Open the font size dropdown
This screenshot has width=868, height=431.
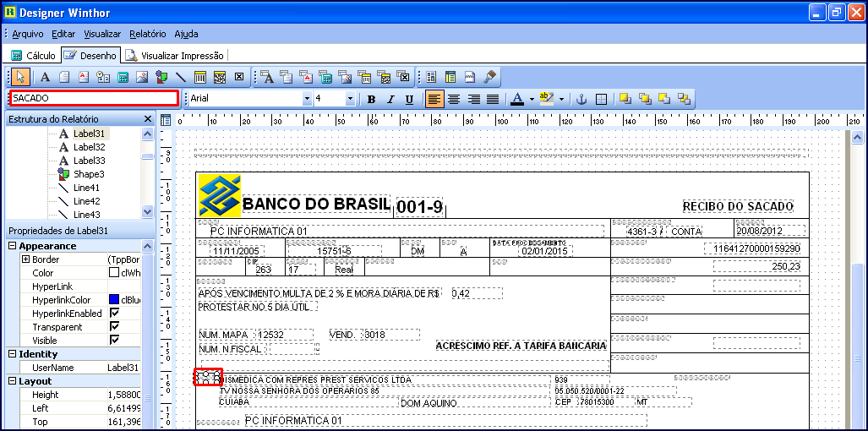click(350, 99)
